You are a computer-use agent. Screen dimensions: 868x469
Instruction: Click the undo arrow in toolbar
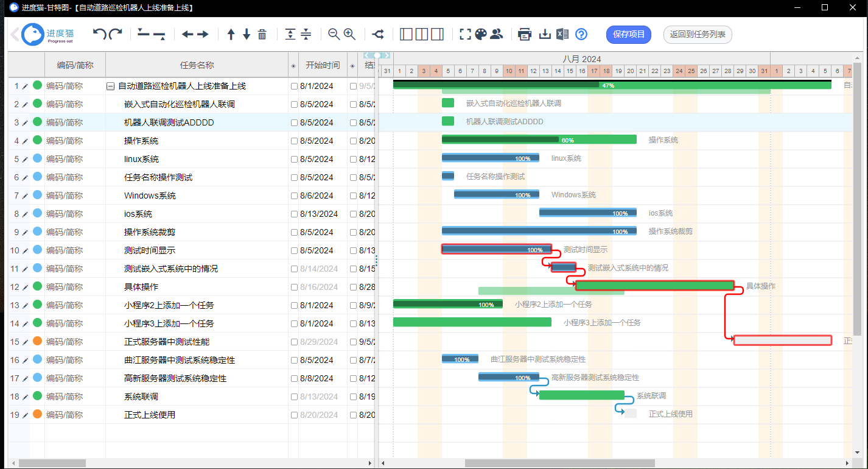(99, 34)
